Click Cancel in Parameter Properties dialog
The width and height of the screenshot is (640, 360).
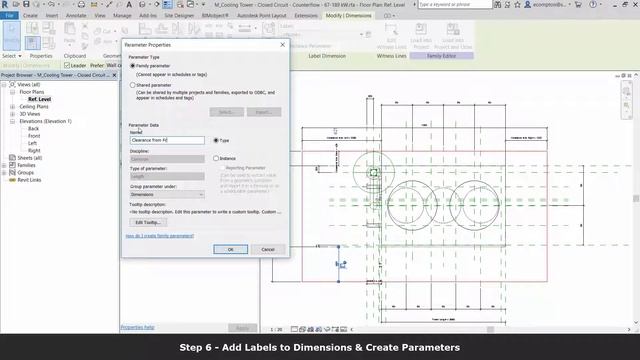point(268,249)
